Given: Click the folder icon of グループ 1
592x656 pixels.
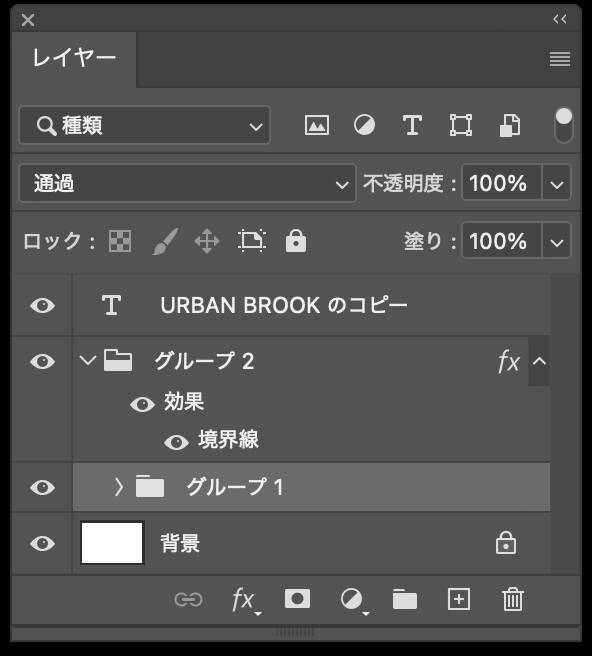Looking at the screenshot, I should coord(150,486).
